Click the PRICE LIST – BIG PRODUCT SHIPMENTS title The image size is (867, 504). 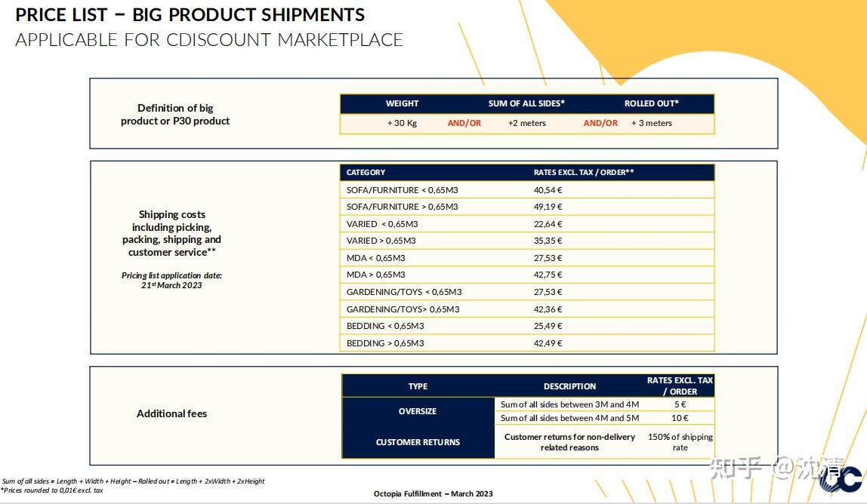190,15
